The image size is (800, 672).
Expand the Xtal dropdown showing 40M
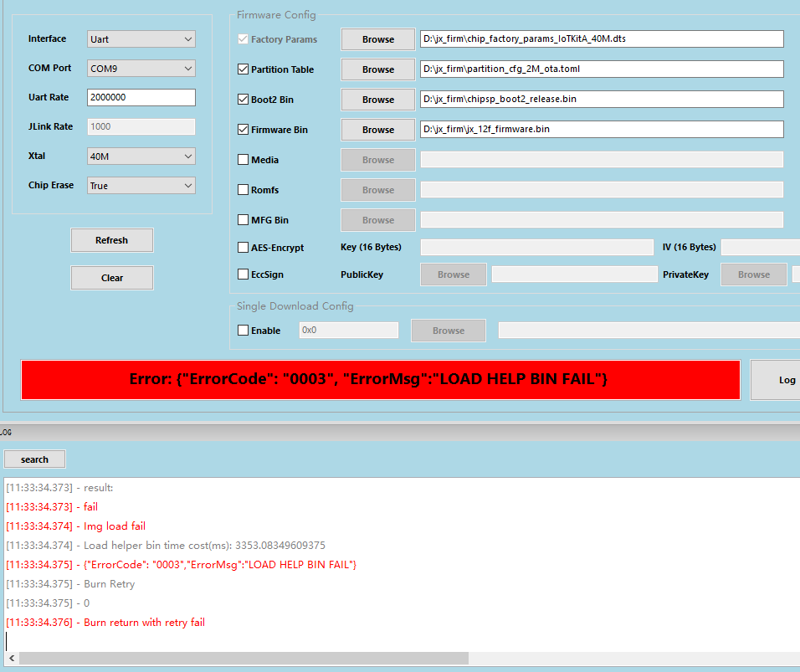click(x=140, y=156)
